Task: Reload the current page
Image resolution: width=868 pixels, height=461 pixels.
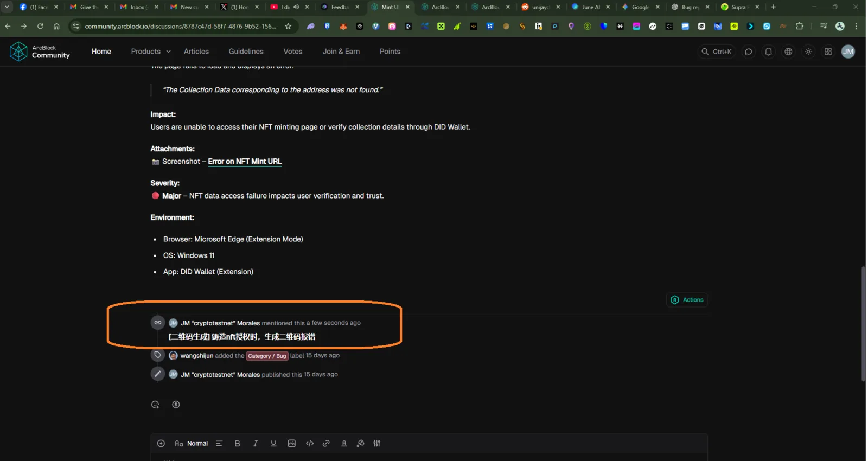Action: click(40, 26)
